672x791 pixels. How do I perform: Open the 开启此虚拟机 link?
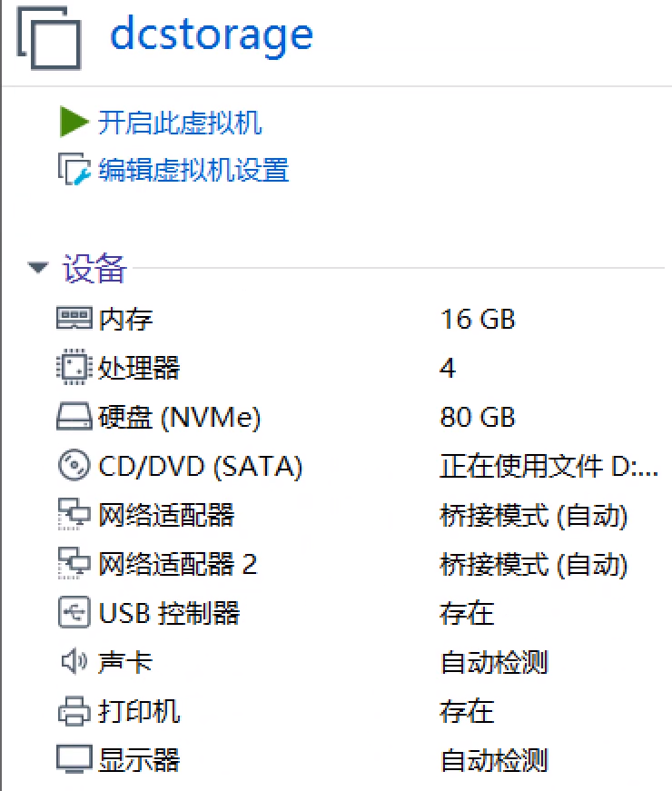point(180,123)
